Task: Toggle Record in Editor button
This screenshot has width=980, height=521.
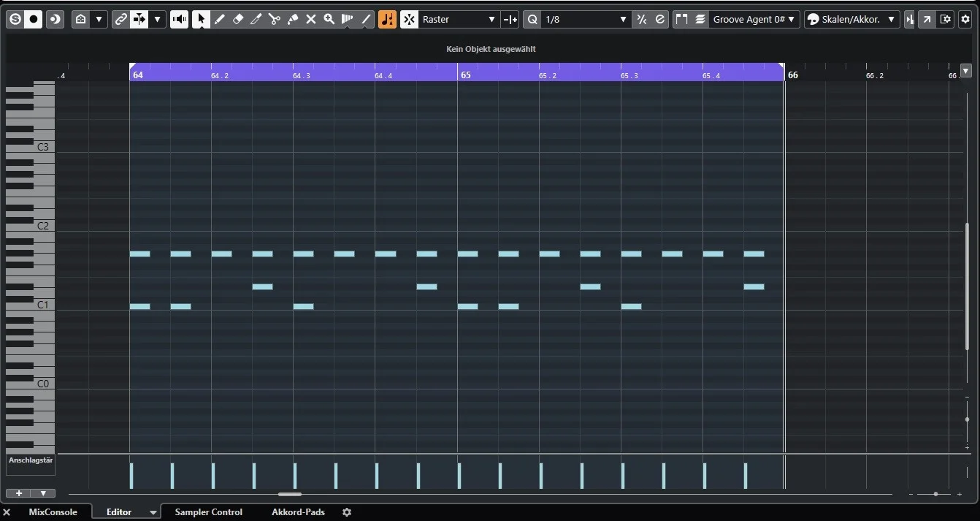Action: coord(33,19)
